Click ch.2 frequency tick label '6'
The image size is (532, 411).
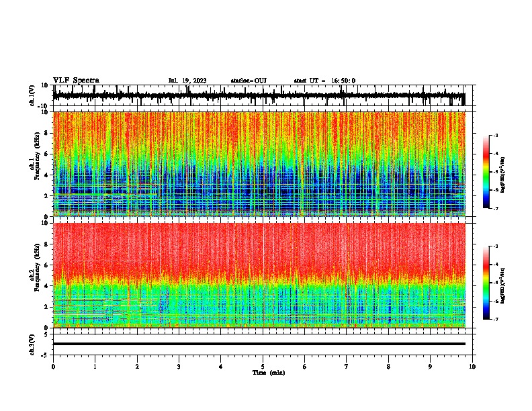tap(46, 265)
